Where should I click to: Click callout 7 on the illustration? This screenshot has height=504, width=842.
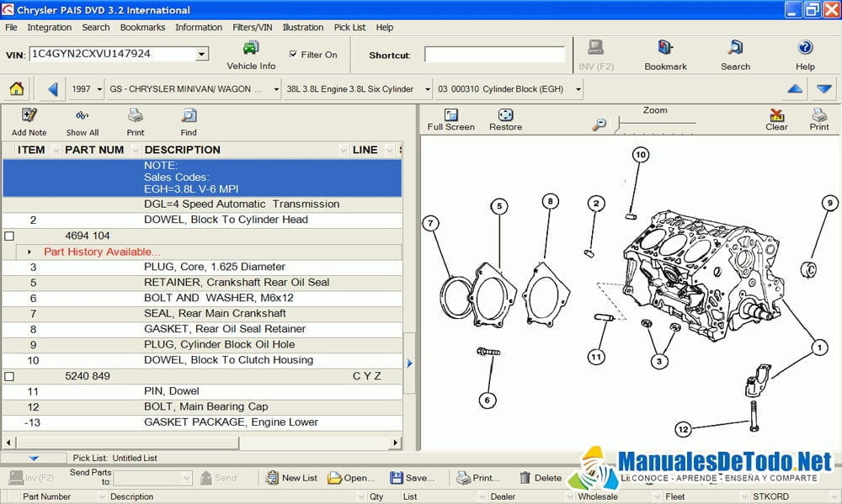tap(430, 223)
